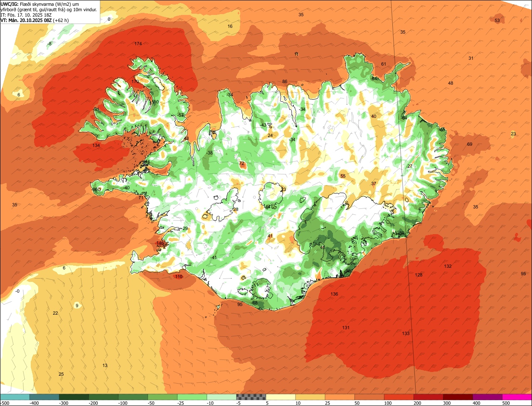The width and height of the screenshot is (532, 406).
Task: Select the light teal -500 to -400 legend swatch
Action: tap(15, 396)
